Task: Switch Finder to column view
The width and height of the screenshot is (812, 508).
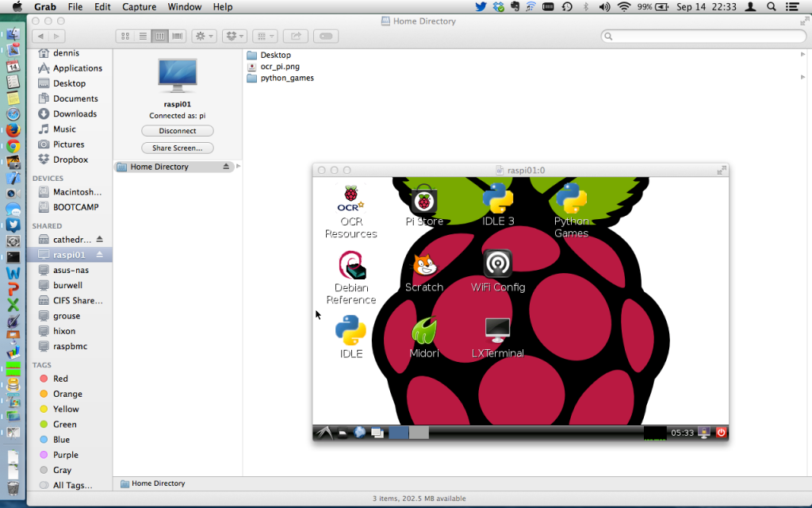Action: (x=160, y=37)
